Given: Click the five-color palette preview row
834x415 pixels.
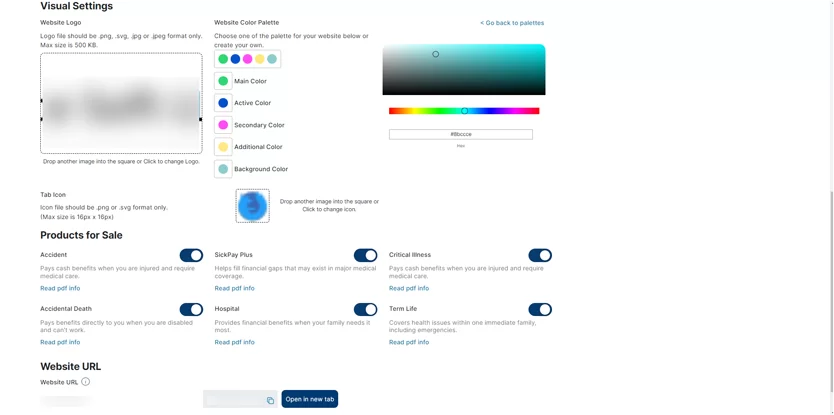Looking at the screenshot, I should click(x=247, y=59).
